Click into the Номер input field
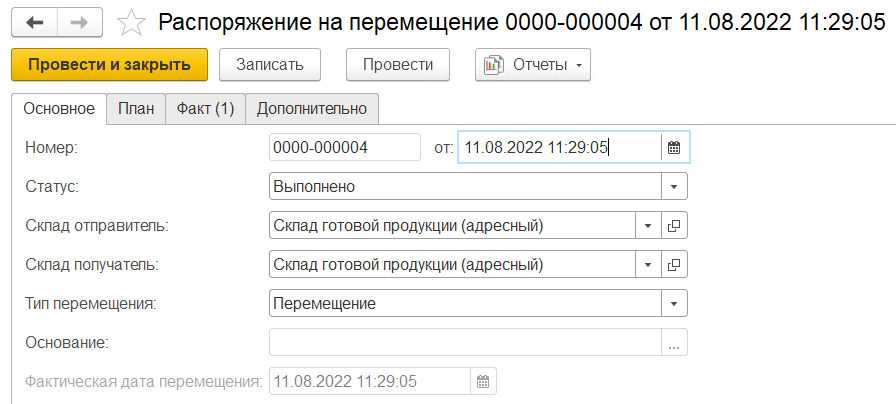896x404 pixels. [x=344, y=148]
